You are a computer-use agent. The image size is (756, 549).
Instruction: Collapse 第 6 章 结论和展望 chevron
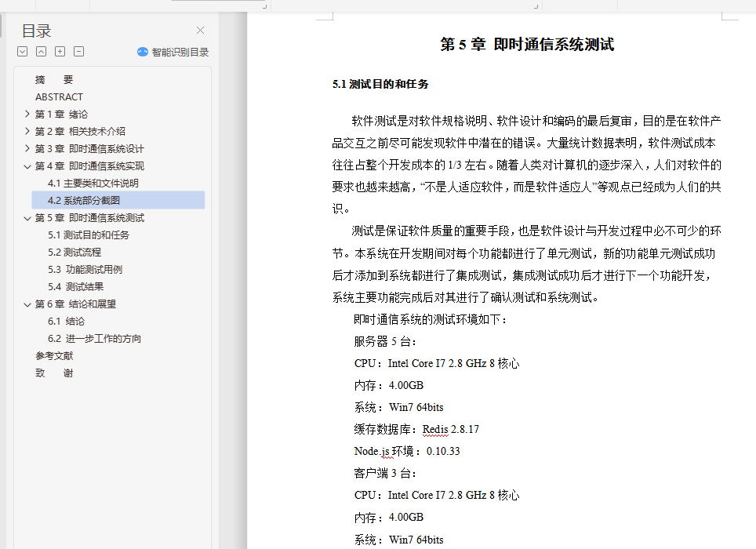pos(27,304)
